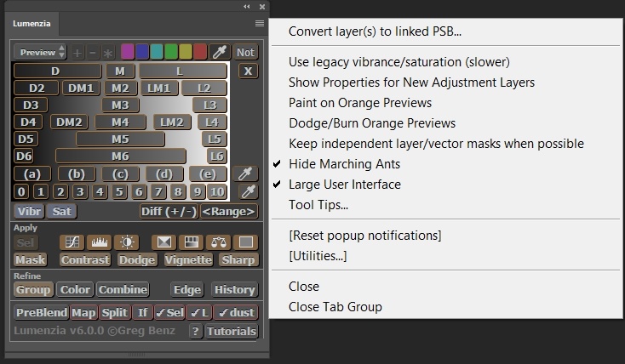625x364 pixels.
Task: Click the <Range> button
Action: pos(228,211)
